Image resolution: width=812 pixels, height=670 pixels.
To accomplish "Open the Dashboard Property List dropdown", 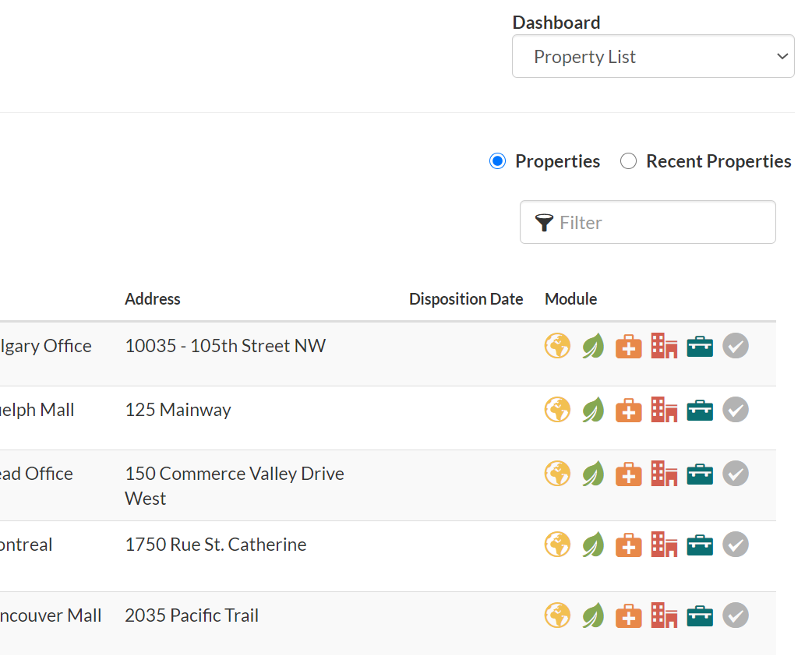I will point(653,56).
